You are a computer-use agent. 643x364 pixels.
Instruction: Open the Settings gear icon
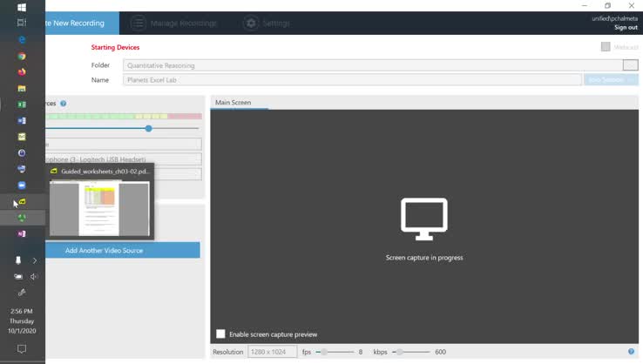(251, 24)
